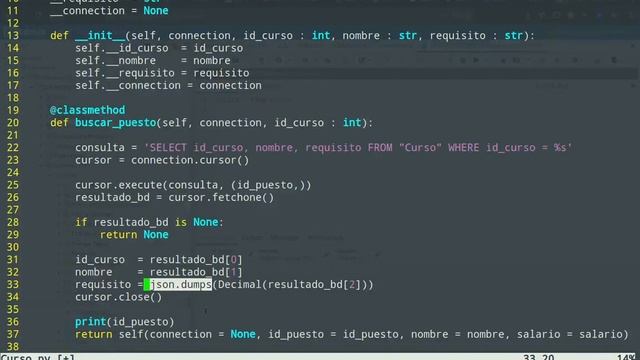Click line number 13 in the gutter
This screenshot has height=360, width=640.
coord(13,36)
